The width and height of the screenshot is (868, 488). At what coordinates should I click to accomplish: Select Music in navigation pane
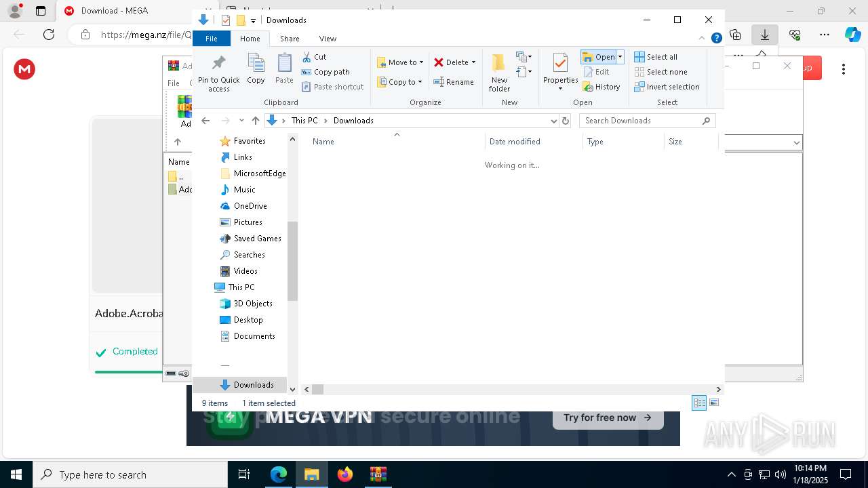238,190
